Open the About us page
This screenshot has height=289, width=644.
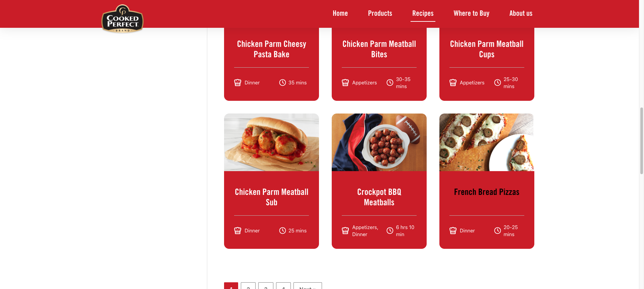521,13
